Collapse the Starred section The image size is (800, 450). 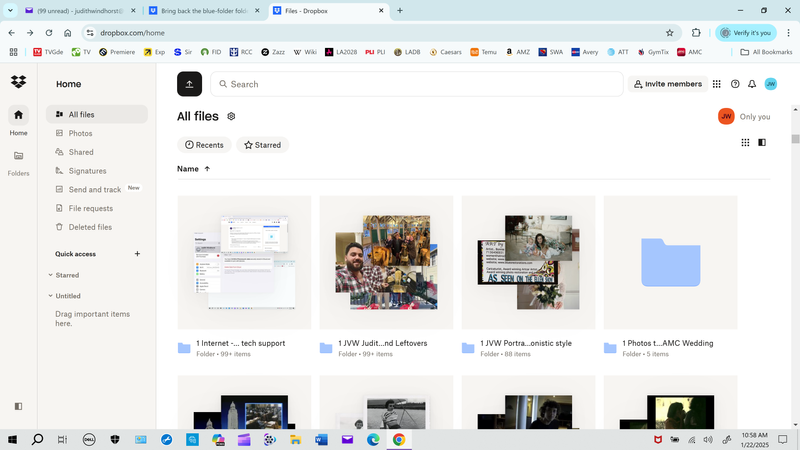[x=51, y=275]
